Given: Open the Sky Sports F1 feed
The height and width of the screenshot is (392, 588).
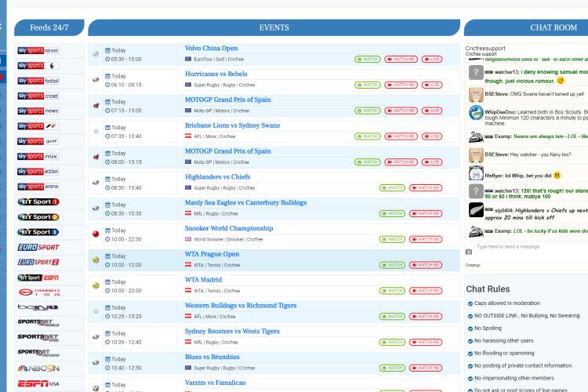Looking at the screenshot, I should (x=38, y=126).
